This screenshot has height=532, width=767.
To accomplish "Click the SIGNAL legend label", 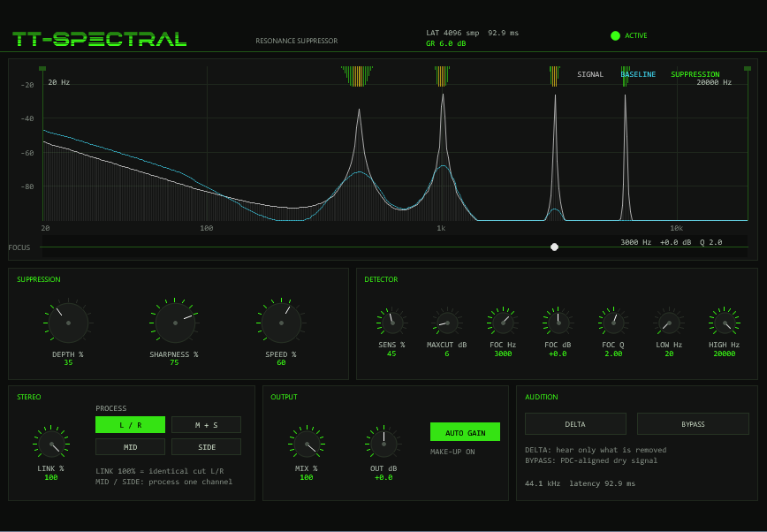I will pos(590,74).
